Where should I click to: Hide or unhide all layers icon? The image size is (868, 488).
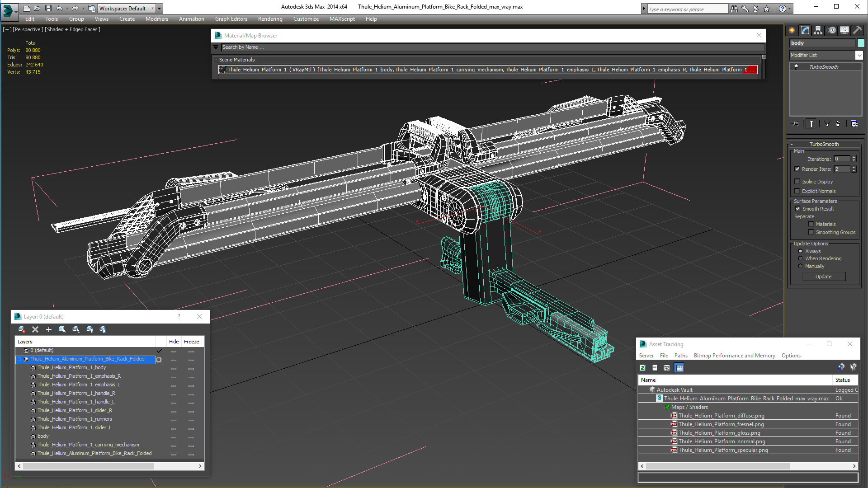(x=90, y=329)
